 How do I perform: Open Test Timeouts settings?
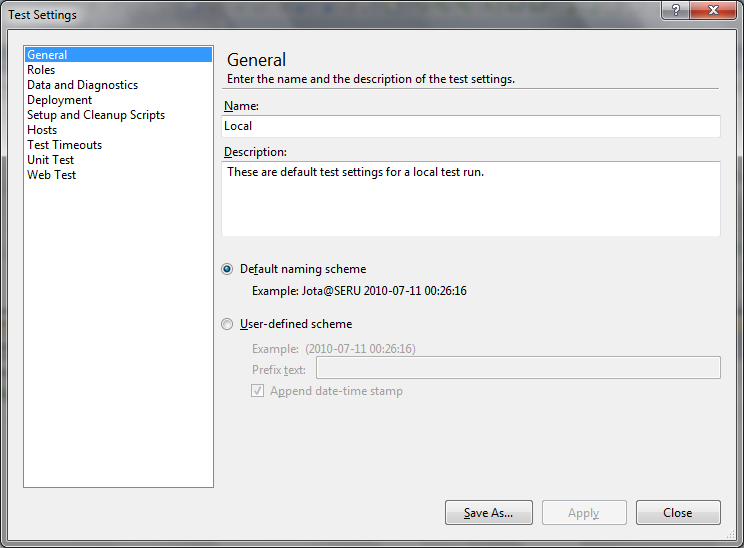[65, 145]
